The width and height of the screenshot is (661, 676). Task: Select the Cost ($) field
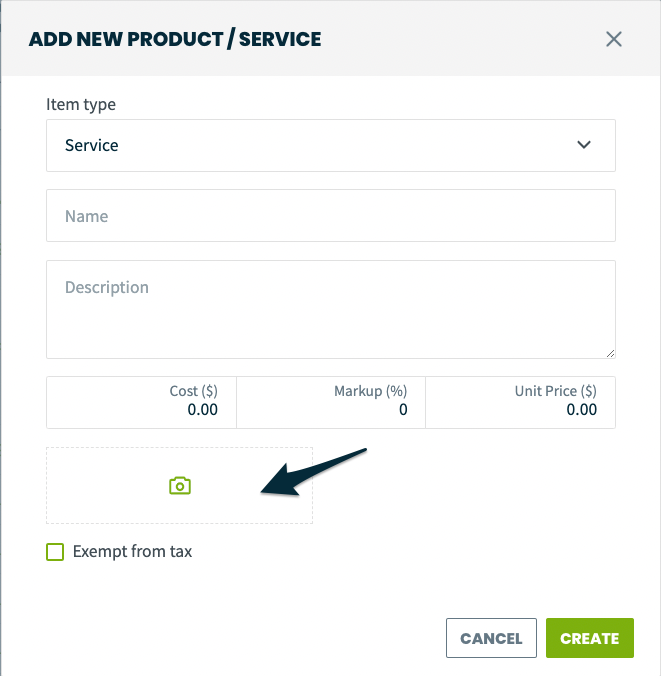pyautogui.click(x=141, y=402)
